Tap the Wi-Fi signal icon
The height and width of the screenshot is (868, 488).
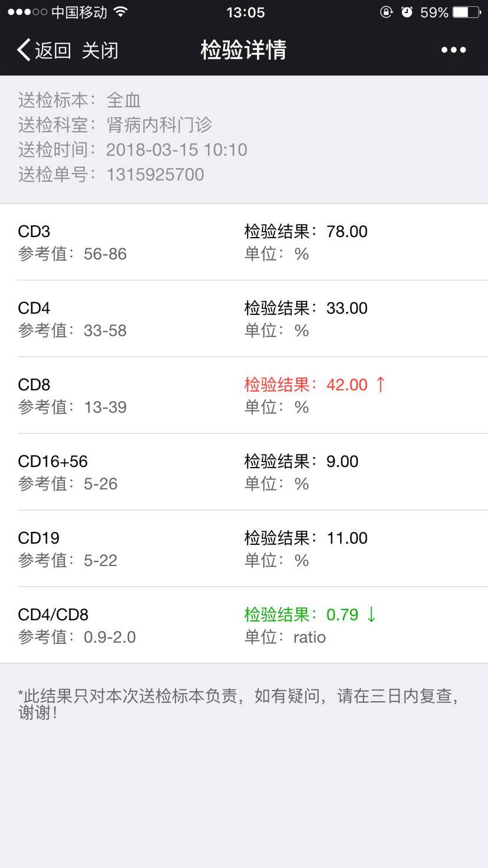point(121,12)
